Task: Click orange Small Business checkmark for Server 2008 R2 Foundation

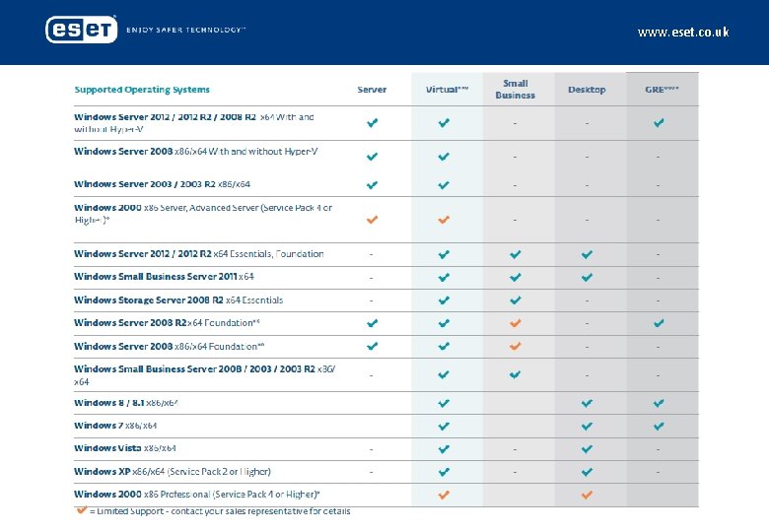Action: 515,323
